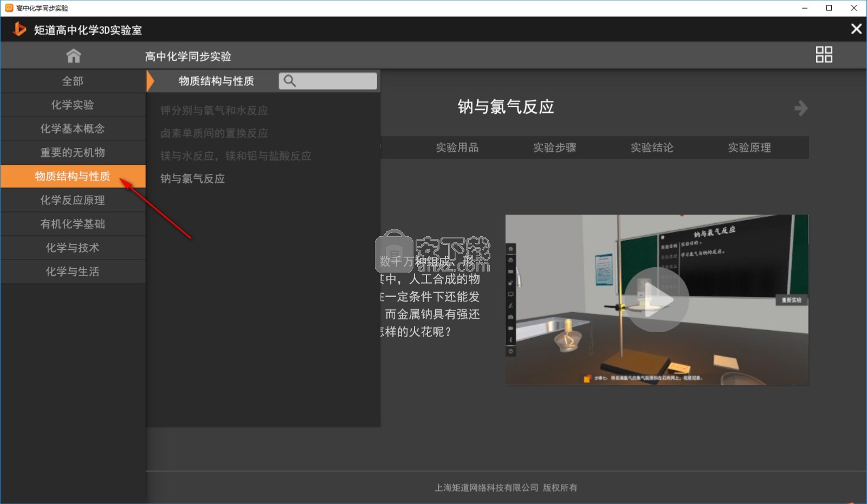
Task: Click the 钠与氯气反应 experiment title
Action: pos(506,107)
